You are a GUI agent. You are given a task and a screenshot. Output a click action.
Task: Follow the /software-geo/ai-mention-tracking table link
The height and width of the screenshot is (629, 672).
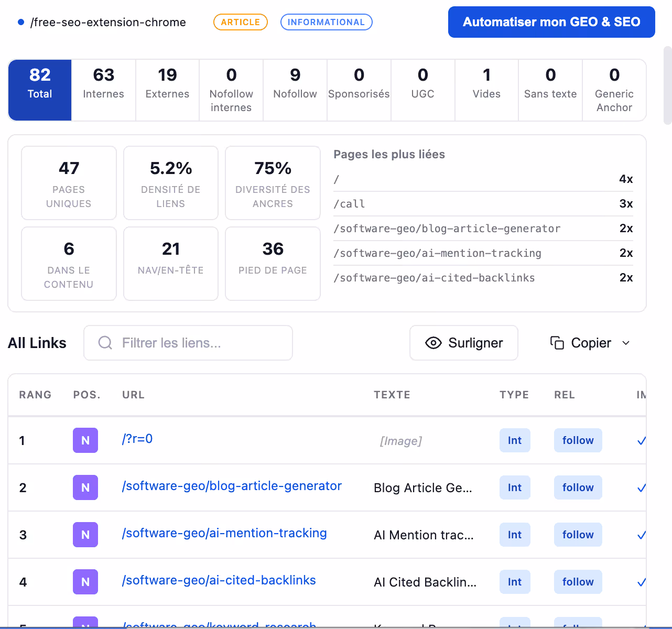(x=224, y=533)
